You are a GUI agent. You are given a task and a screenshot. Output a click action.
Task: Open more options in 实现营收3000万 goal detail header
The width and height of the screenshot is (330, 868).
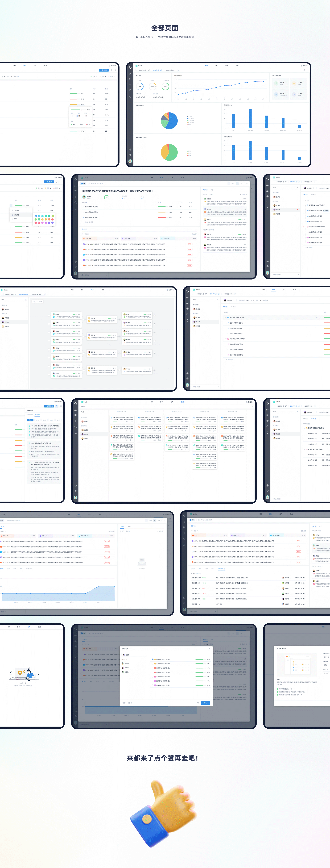(241, 184)
